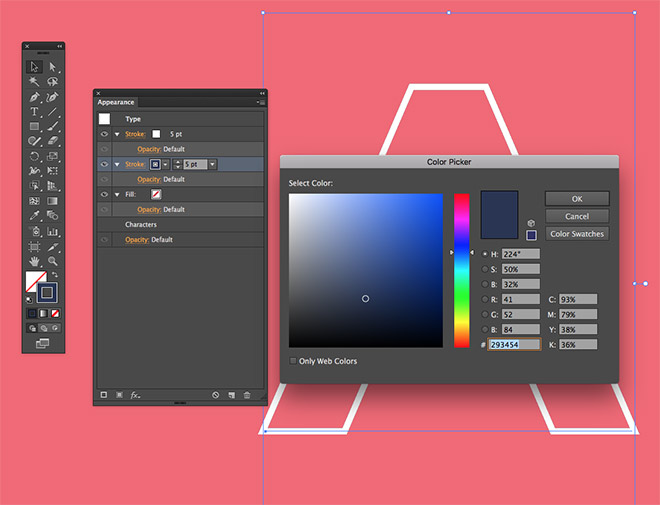Open the Appearance panel flyout menu
This screenshot has width=660, height=505.
261,102
